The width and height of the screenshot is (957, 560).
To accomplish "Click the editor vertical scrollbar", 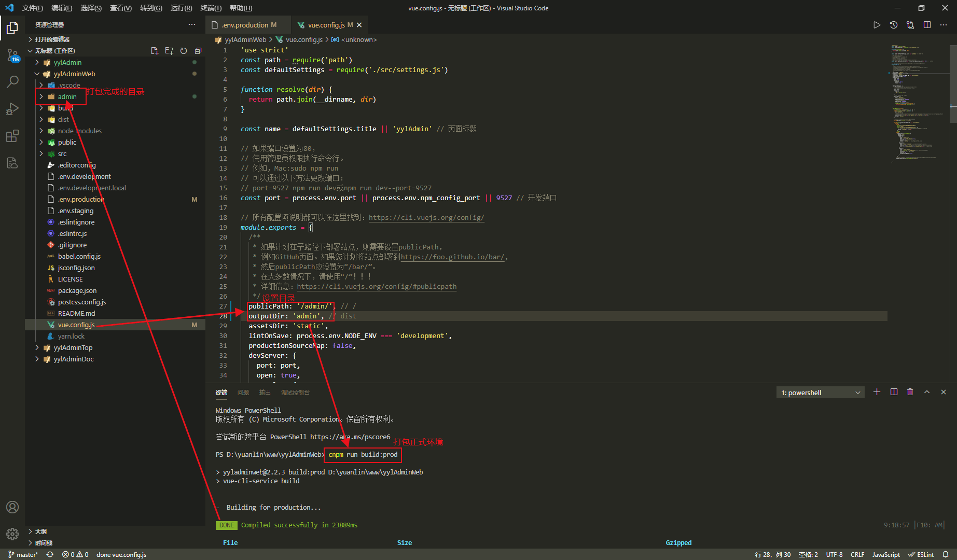I will [x=953, y=83].
